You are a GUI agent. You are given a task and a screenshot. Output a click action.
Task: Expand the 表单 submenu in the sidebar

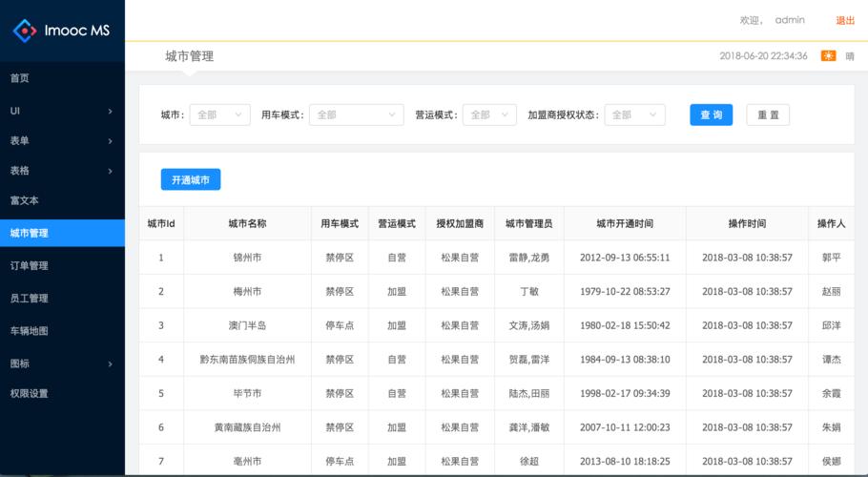(x=63, y=140)
